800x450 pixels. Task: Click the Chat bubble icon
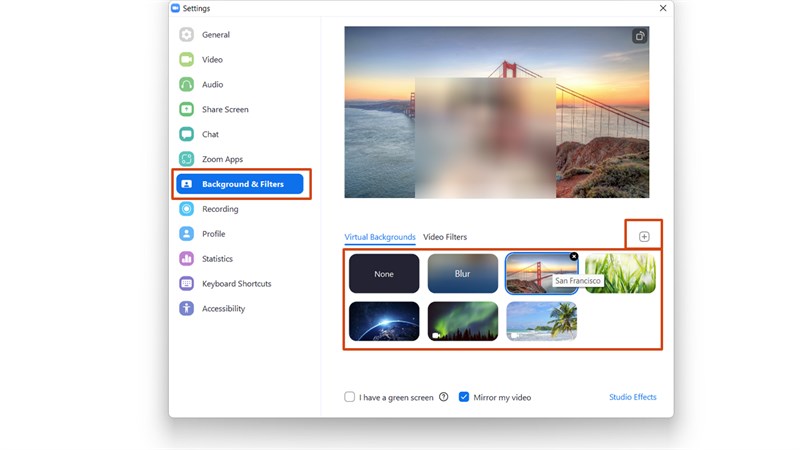point(186,134)
